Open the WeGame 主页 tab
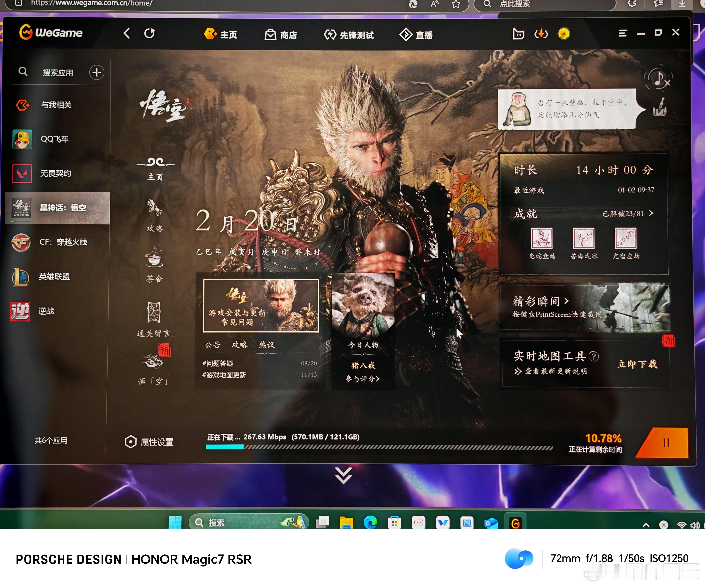705x588 pixels. pyautogui.click(x=220, y=34)
